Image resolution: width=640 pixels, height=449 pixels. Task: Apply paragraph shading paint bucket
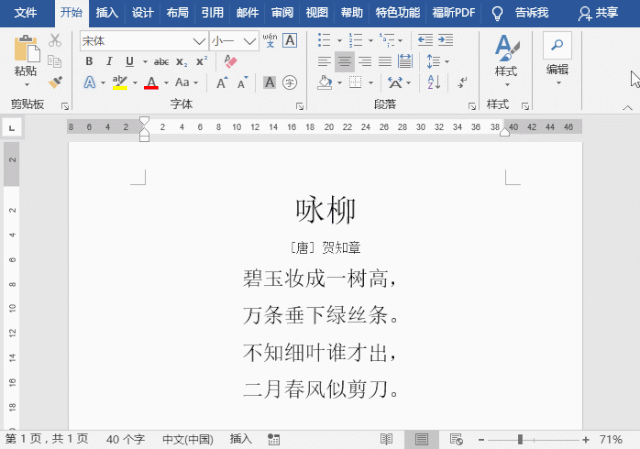[x=324, y=83]
